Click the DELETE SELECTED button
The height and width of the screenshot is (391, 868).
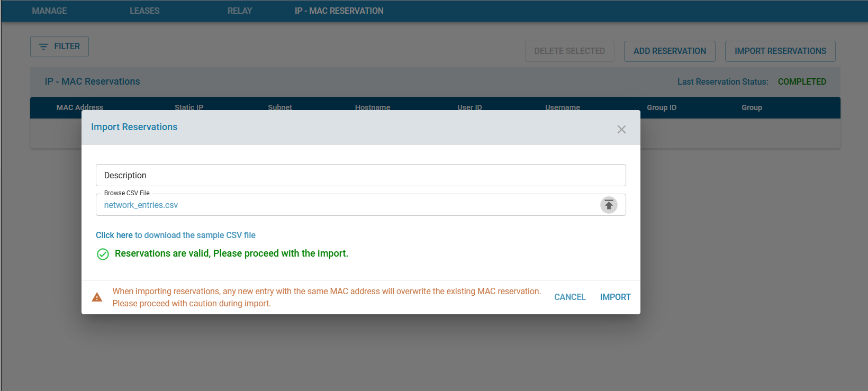[569, 51]
